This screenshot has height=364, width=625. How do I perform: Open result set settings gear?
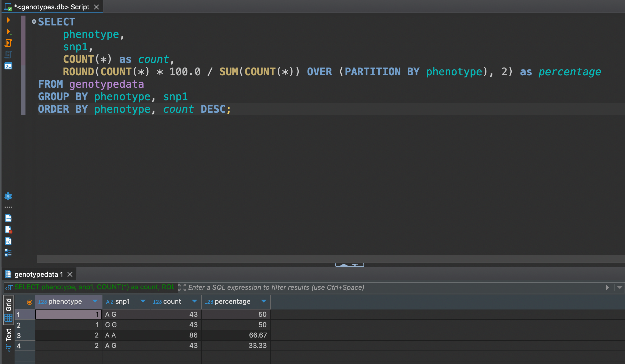coord(8,196)
